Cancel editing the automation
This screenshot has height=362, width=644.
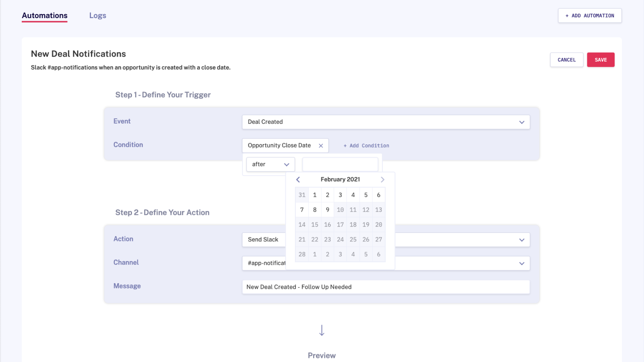[566, 60]
